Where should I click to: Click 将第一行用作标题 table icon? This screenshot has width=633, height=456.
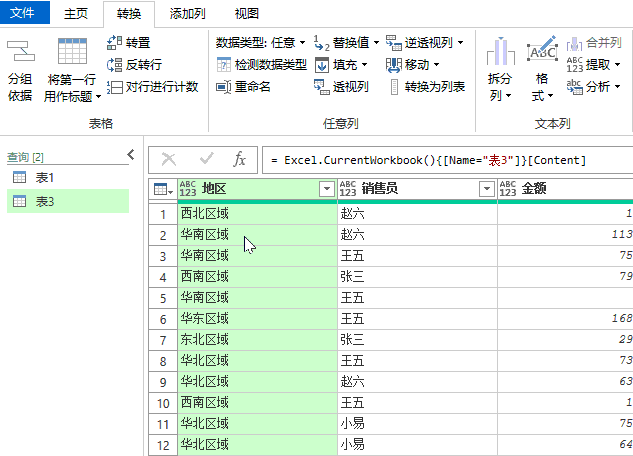[72, 51]
